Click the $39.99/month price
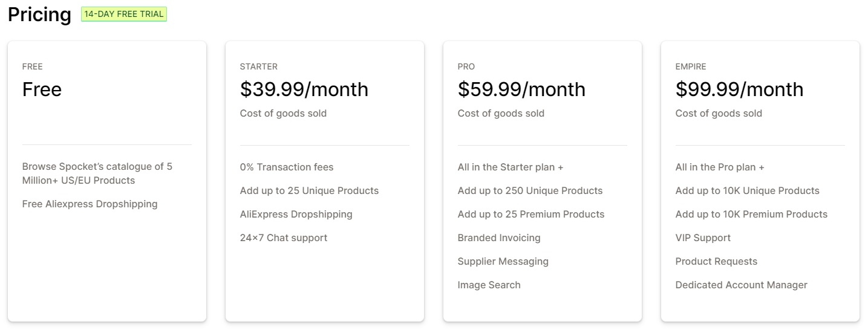The height and width of the screenshot is (333, 868). click(x=304, y=89)
